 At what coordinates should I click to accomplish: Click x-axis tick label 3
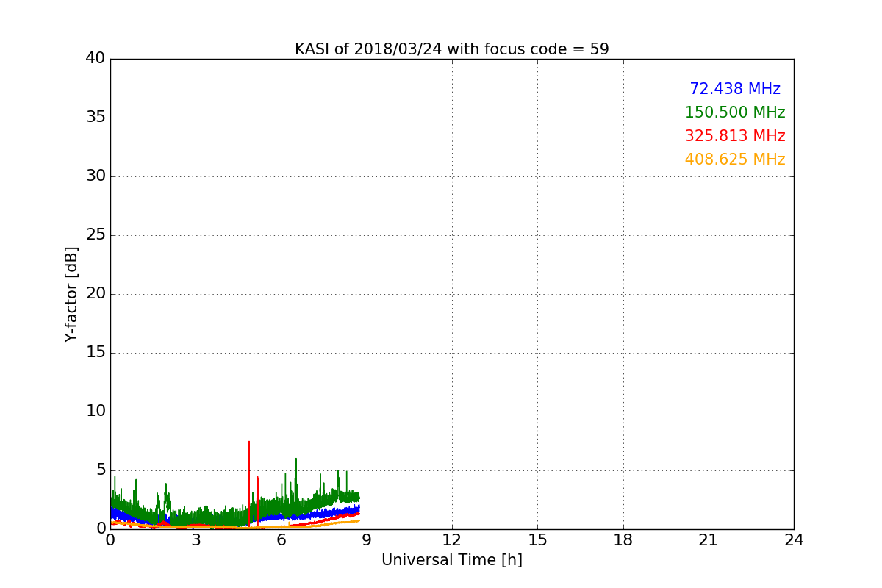[x=196, y=540]
